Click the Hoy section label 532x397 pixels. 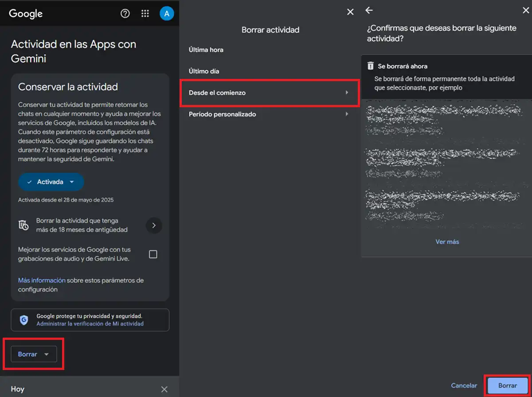pos(18,389)
